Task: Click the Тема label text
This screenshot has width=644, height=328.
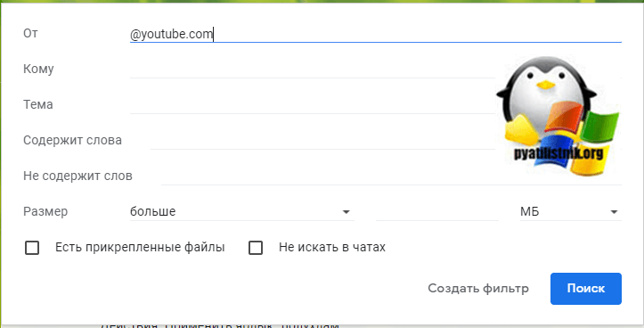Action: [x=38, y=104]
